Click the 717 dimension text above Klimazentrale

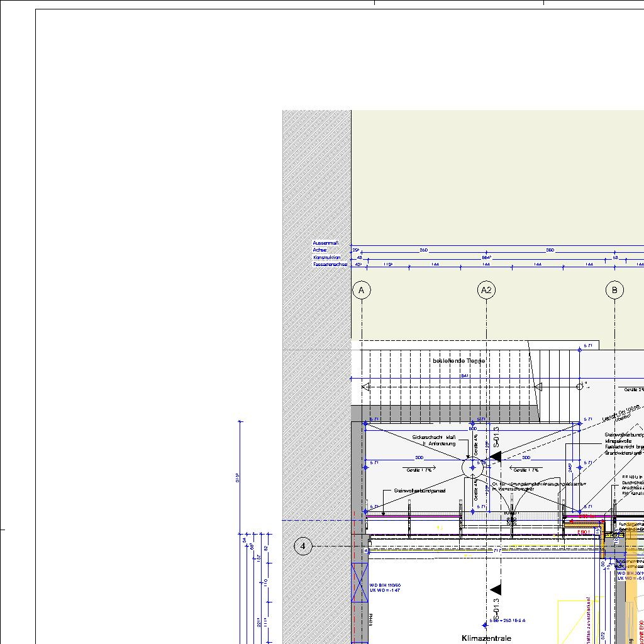tap(497, 550)
